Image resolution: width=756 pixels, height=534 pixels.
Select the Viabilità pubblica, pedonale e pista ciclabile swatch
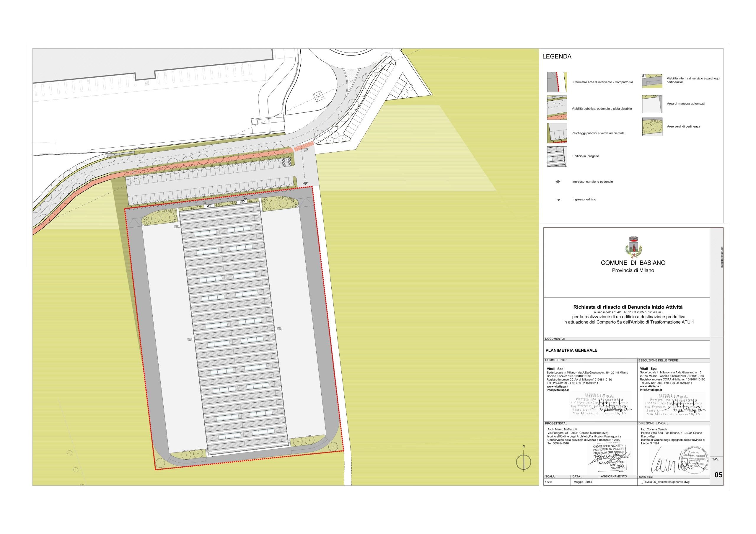(x=557, y=108)
